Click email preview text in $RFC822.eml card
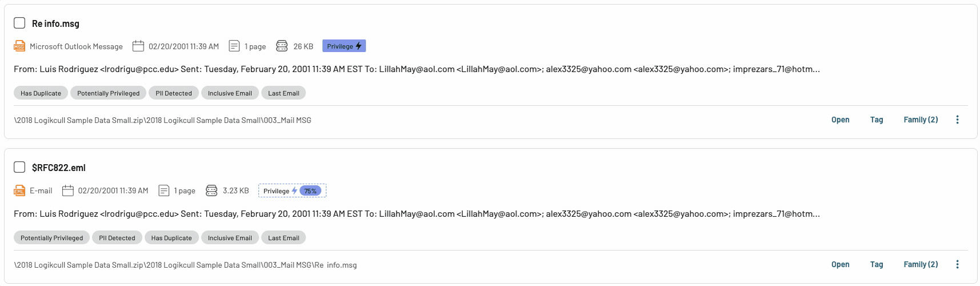This screenshot has width=980, height=286. [x=417, y=214]
